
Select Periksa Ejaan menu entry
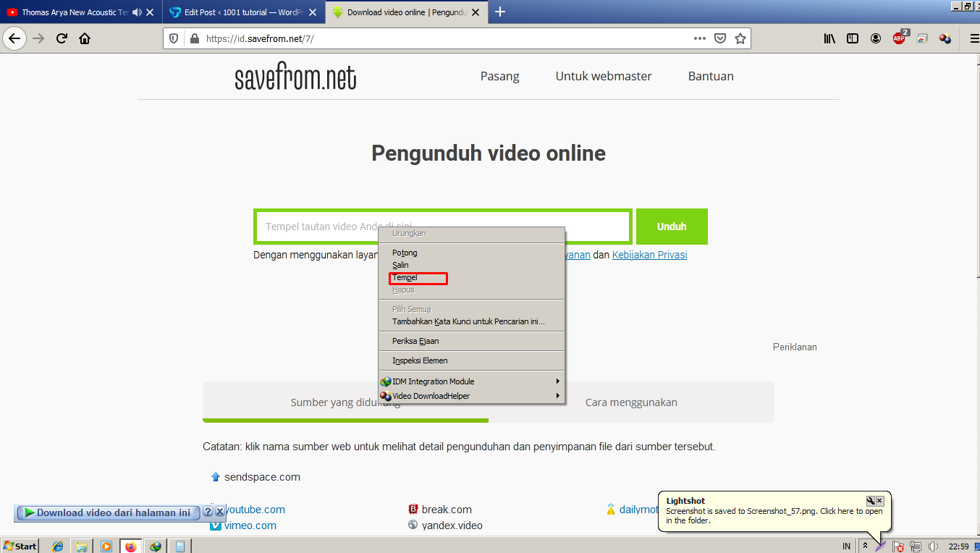tap(471, 341)
